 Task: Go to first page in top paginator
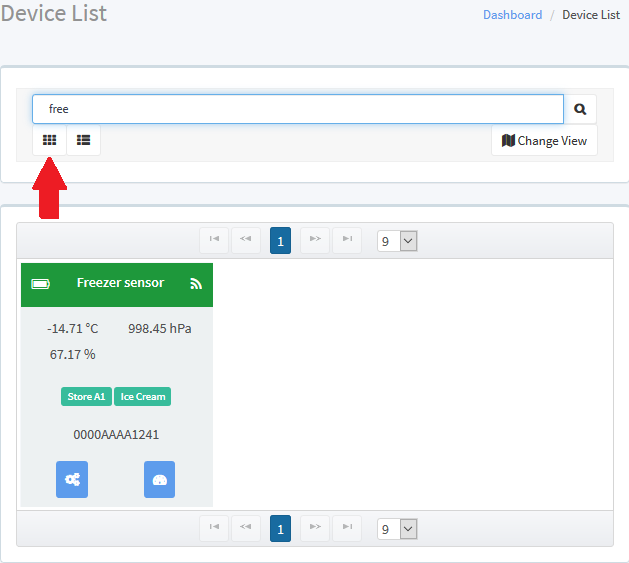[x=214, y=240]
